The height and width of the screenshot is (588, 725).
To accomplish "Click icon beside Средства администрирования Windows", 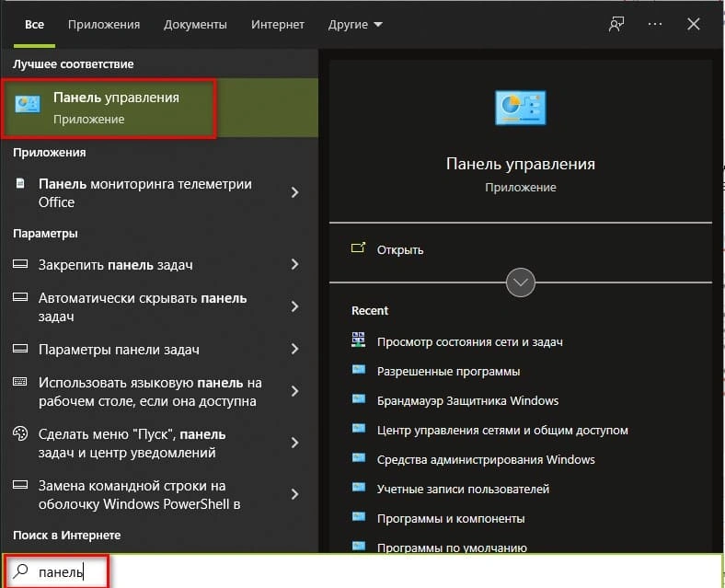I will [x=359, y=457].
